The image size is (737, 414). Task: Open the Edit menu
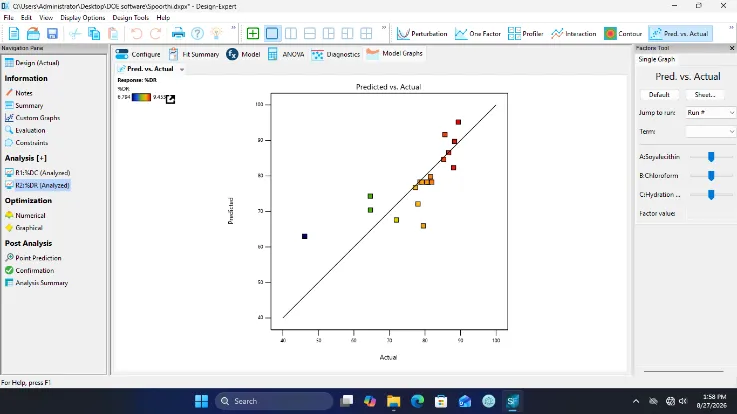point(26,17)
